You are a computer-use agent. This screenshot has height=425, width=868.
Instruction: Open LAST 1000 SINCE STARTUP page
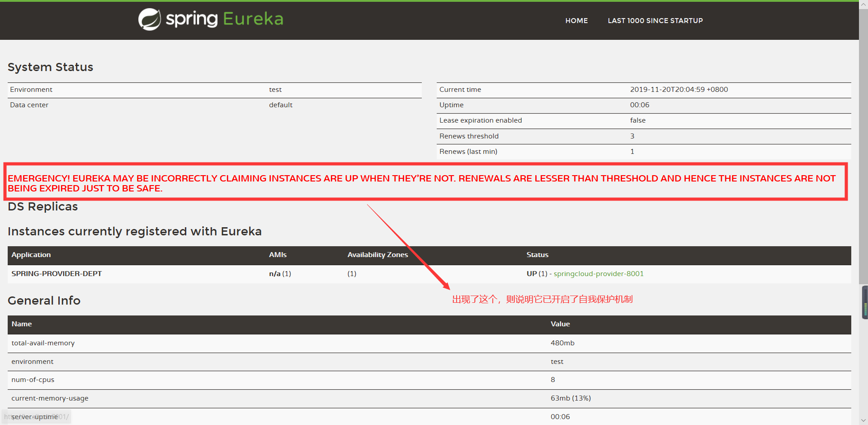(x=655, y=21)
